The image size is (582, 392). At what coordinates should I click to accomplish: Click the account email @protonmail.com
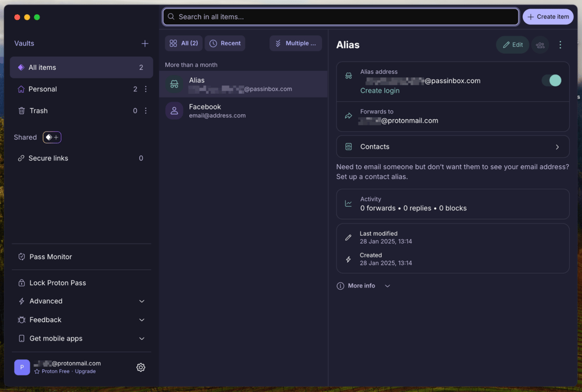tap(67, 364)
